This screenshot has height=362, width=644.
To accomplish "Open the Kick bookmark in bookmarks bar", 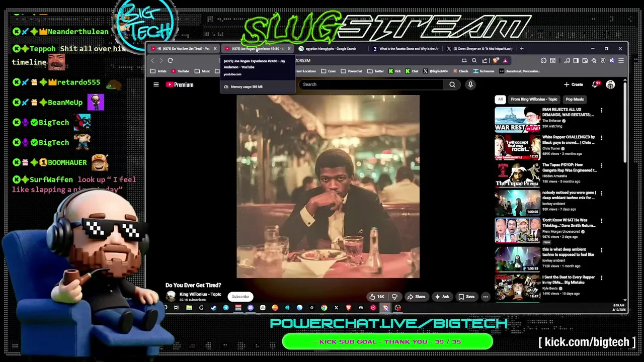I will click(394, 71).
